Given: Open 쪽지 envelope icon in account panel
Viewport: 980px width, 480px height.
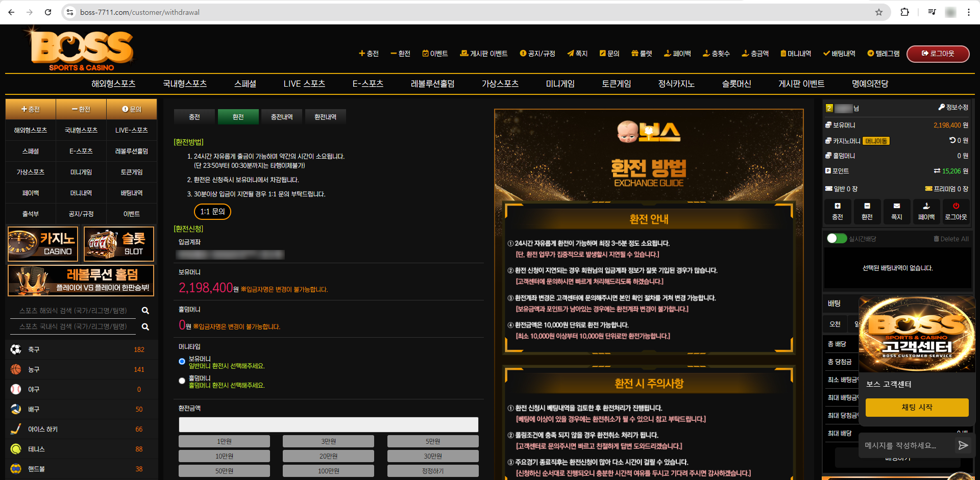Looking at the screenshot, I should click(897, 206).
